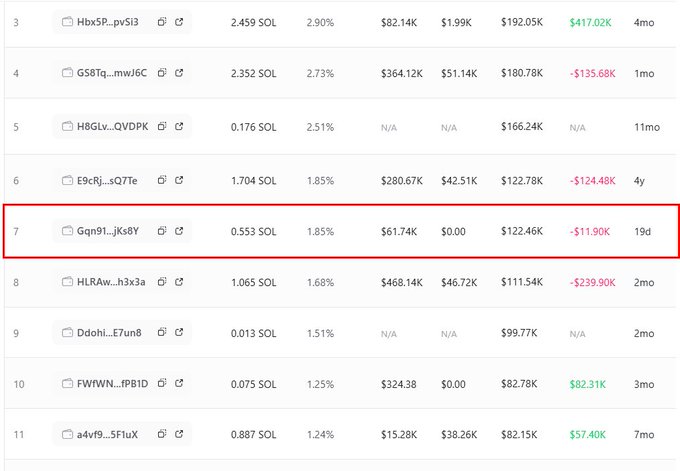This screenshot has height=471, width=680.
Task: Copy the Ddohi...E7un8 wallet address
Action: click(x=162, y=332)
